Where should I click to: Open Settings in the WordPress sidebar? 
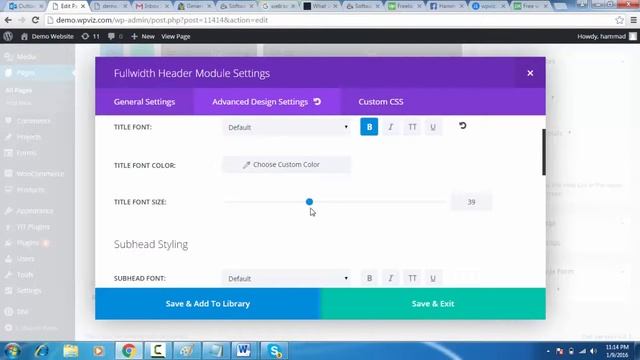point(29,291)
